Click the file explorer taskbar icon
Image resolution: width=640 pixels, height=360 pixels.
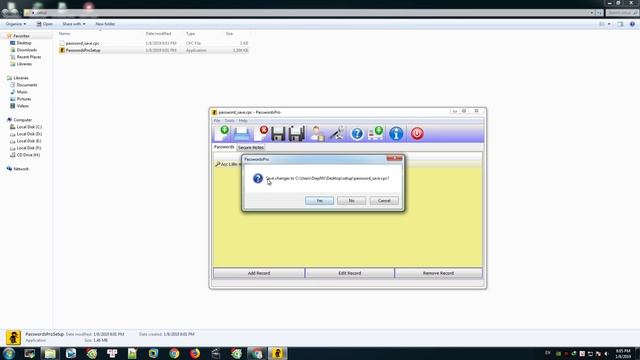point(50,353)
